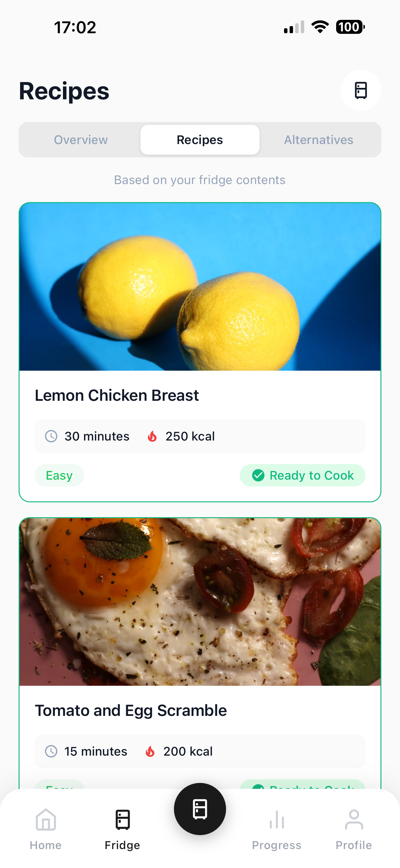Tap the Easy badge on Lemon Chicken Breast

point(59,475)
